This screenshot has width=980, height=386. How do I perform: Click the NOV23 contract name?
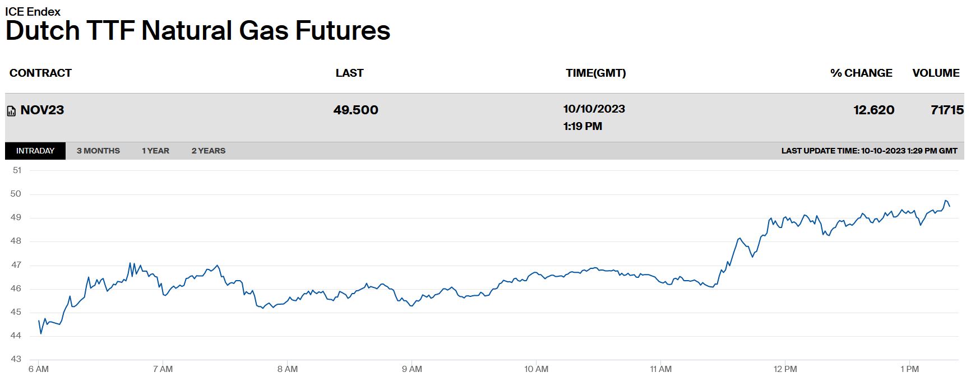click(x=42, y=110)
